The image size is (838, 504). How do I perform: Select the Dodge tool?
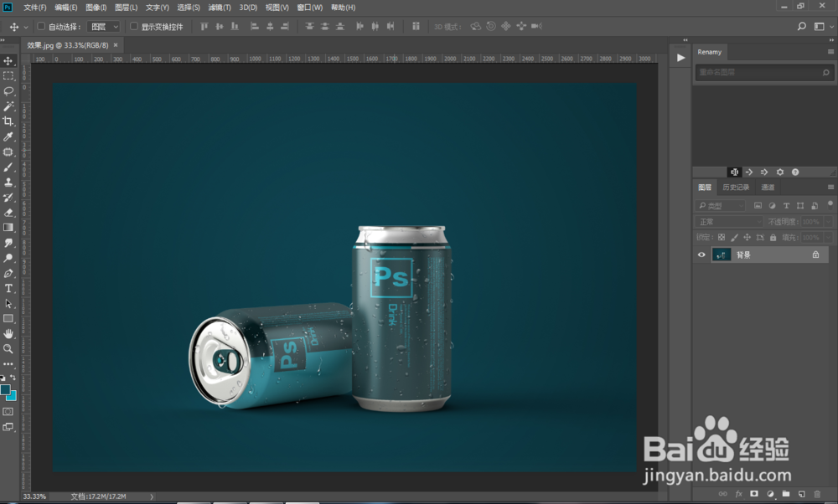[x=8, y=258]
